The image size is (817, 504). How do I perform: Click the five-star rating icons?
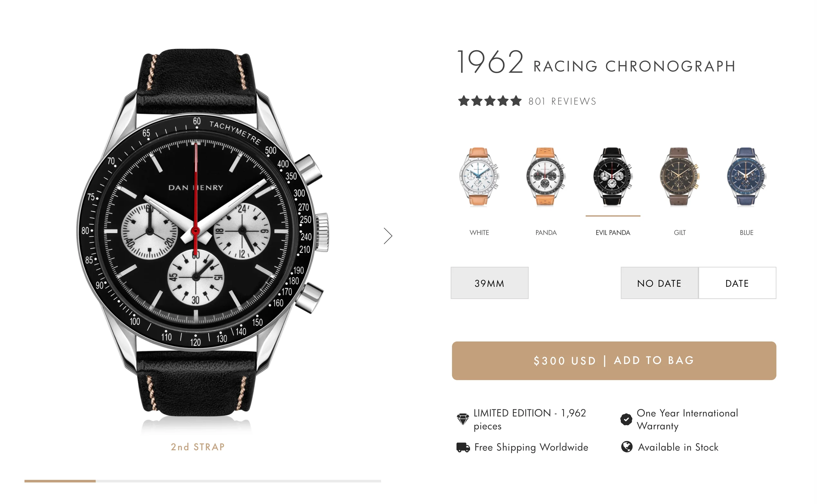(489, 101)
